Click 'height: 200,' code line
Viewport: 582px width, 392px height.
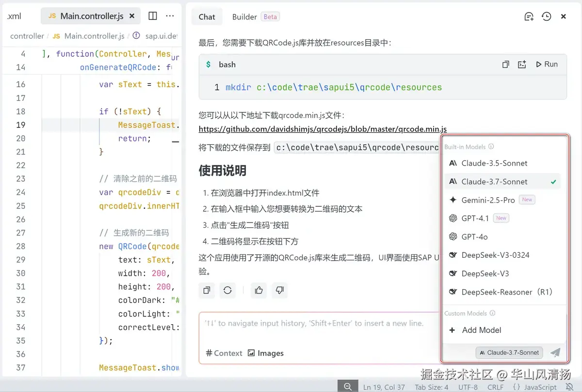point(146,287)
